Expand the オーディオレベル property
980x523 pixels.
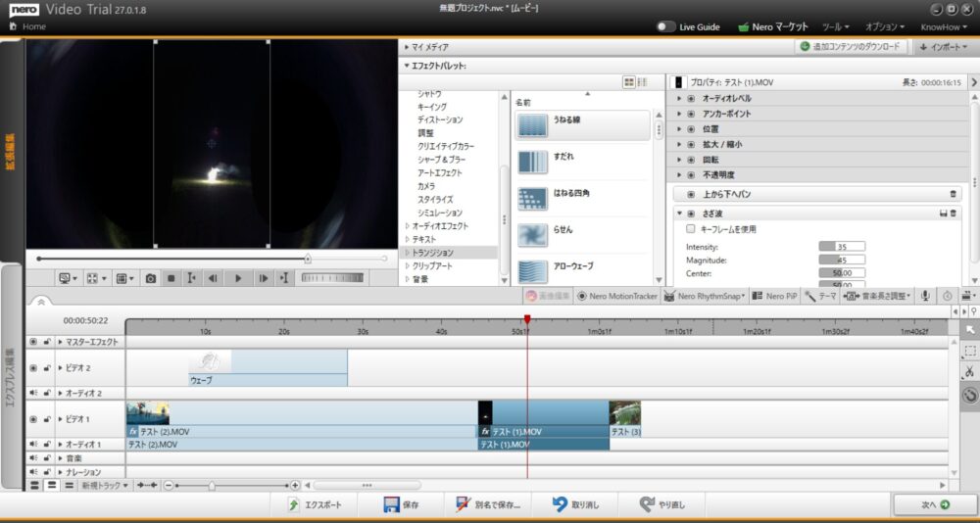(x=679, y=99)
